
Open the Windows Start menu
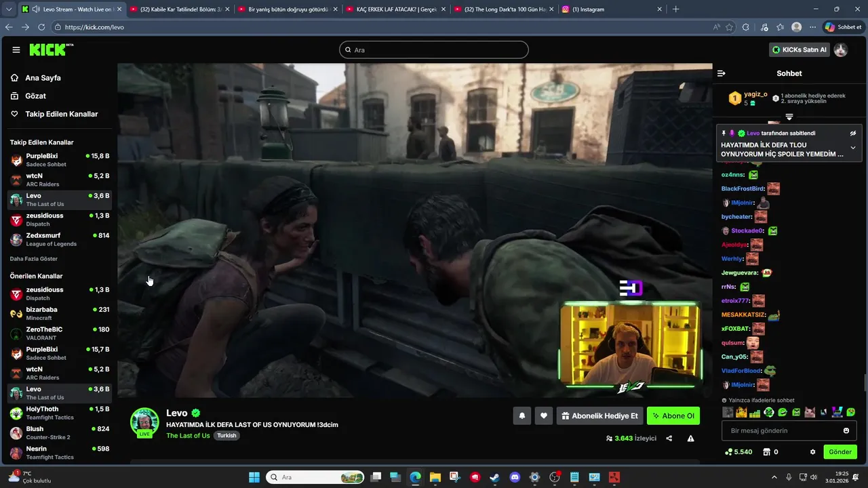[x=254, y=477]
